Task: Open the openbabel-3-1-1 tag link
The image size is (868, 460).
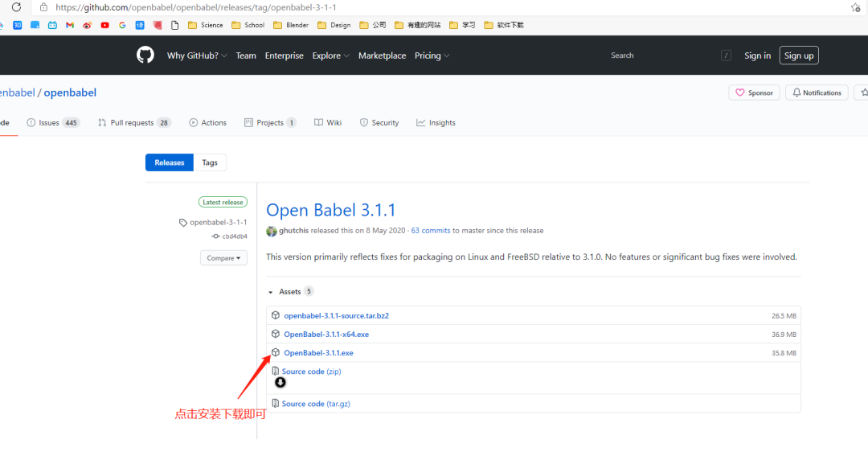Action: 213,222
